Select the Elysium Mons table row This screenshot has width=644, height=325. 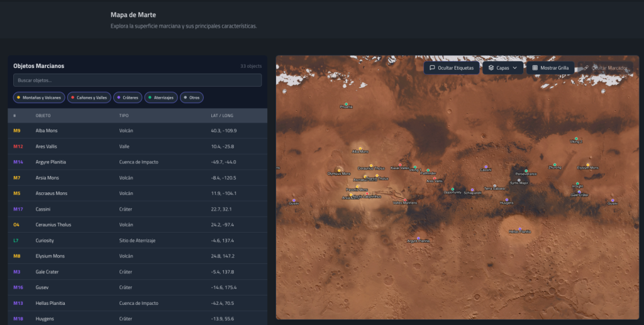137,256
